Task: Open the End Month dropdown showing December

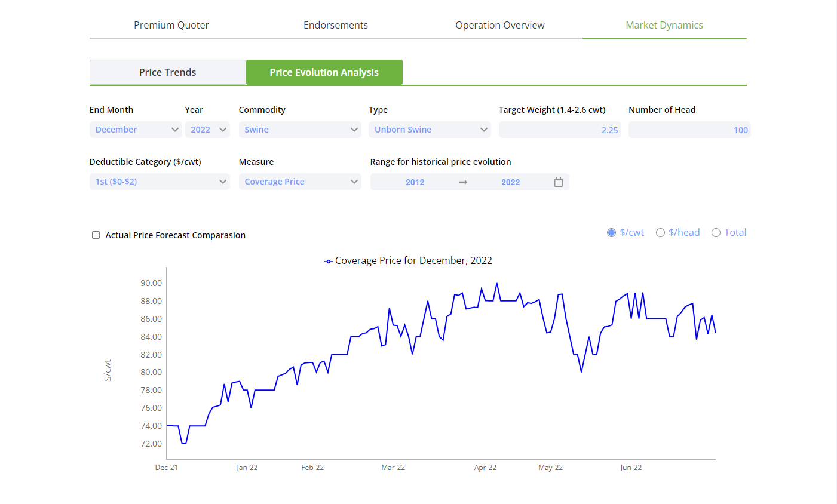Action: [136, 130]
